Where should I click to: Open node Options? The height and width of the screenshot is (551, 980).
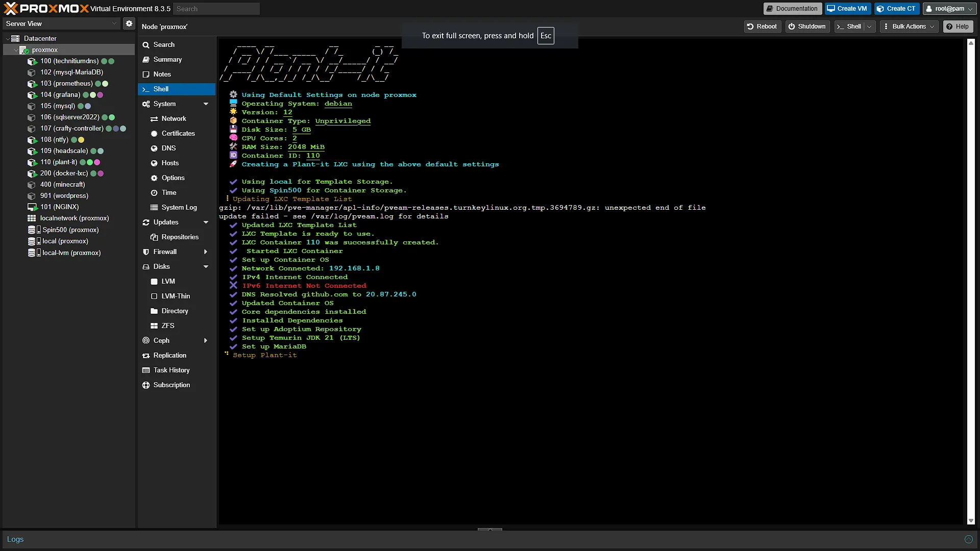coord(176,178)
